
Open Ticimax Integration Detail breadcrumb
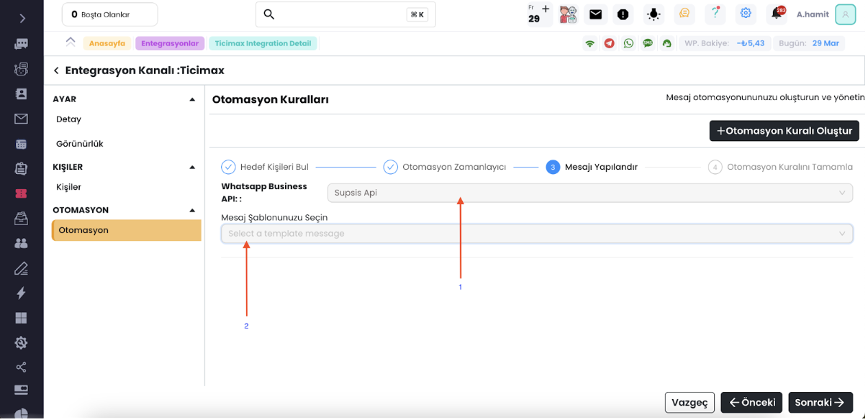point(263,43)
